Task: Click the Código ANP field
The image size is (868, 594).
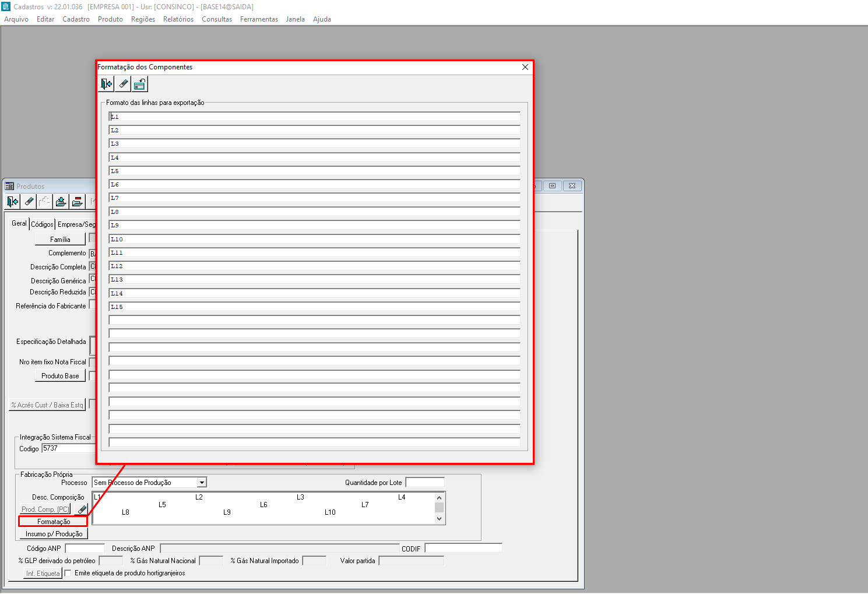Action: 85,549
